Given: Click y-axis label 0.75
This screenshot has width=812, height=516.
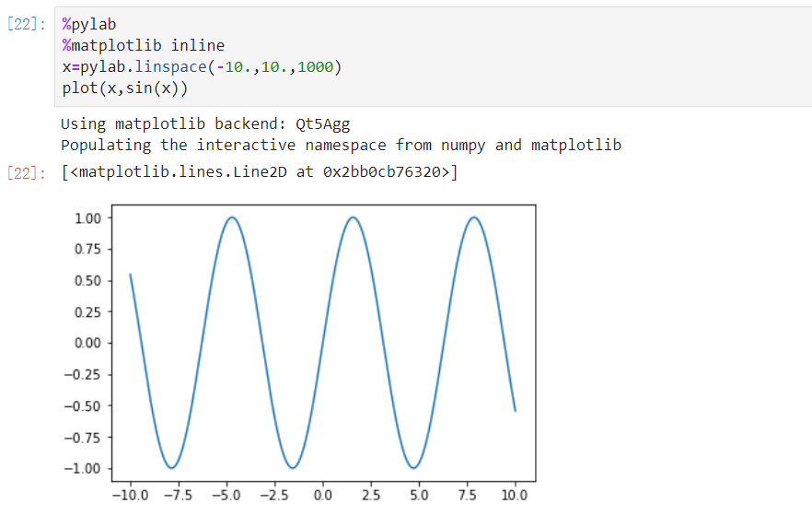Looking at the screenshot, I should coord(87,249).
